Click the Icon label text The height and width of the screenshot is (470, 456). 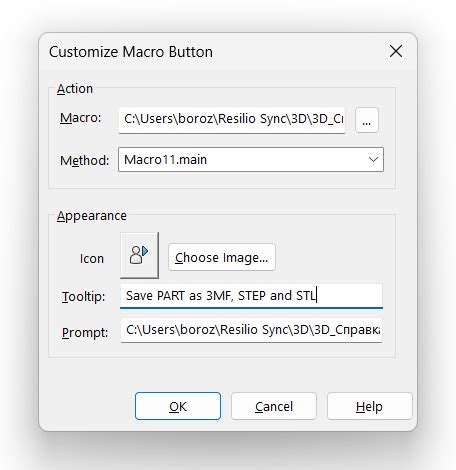[92, 259]
